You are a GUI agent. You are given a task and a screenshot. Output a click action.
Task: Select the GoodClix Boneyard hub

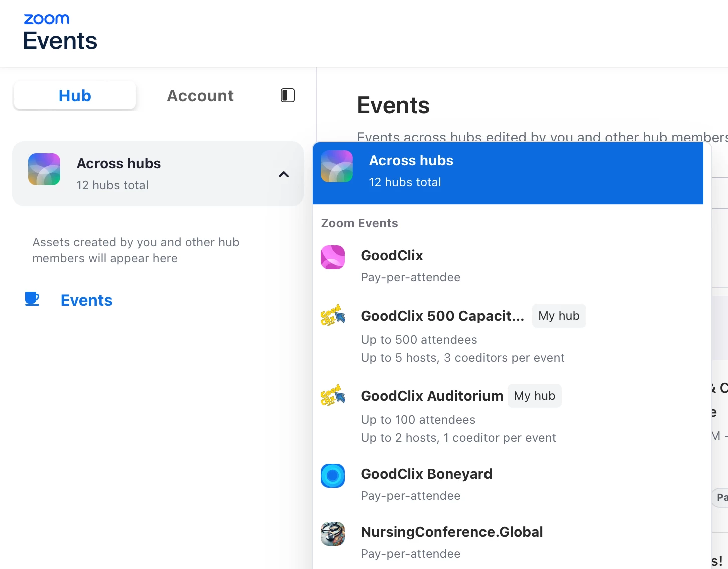coord(508,484)
